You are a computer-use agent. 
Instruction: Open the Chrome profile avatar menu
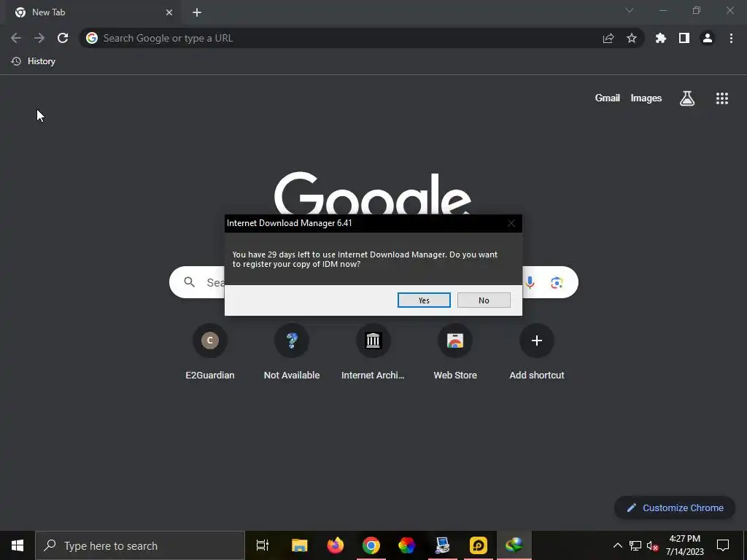point(708,38)
